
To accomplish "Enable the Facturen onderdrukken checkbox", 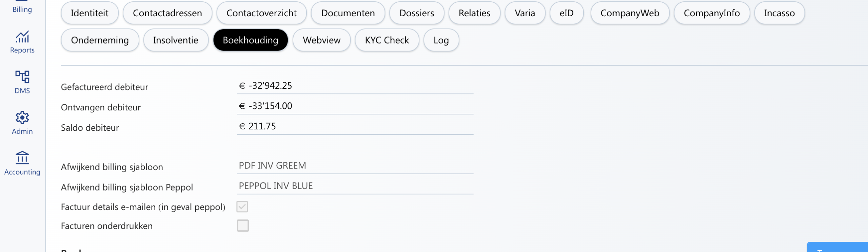I will click(242, 226).
